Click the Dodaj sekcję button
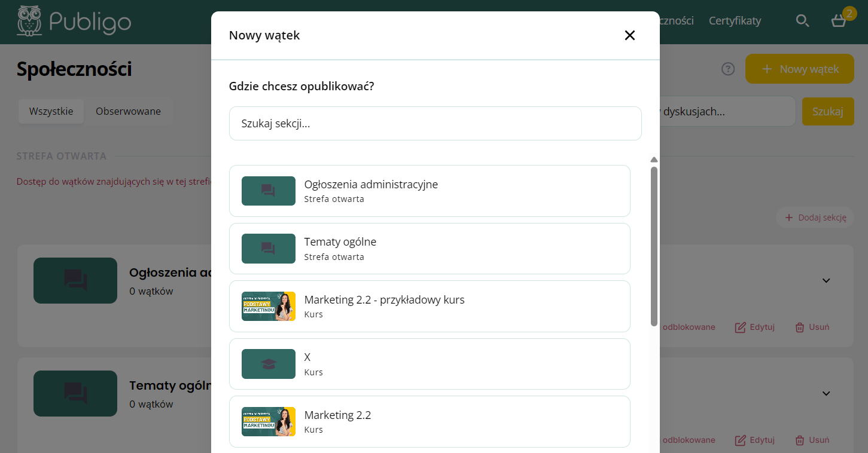Viewport: 868px width, 453px height. click(815, 218)
